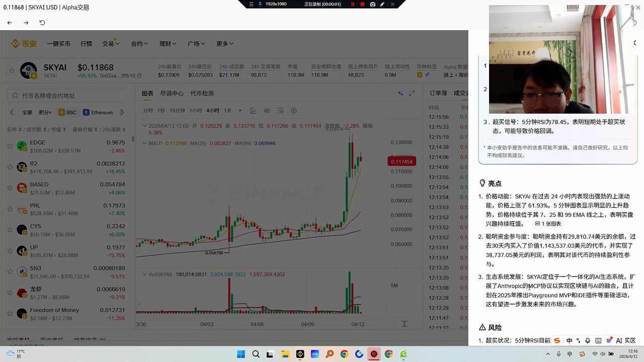Filter token list by Ethereum
Viewport: 644px width, 362px height.
[98, 112]
